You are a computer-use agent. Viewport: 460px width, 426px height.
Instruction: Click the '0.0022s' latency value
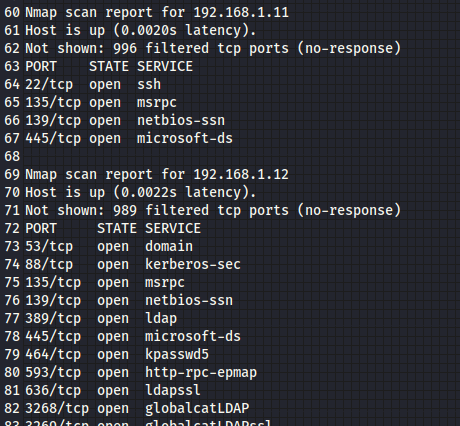(x=149, y=193)
